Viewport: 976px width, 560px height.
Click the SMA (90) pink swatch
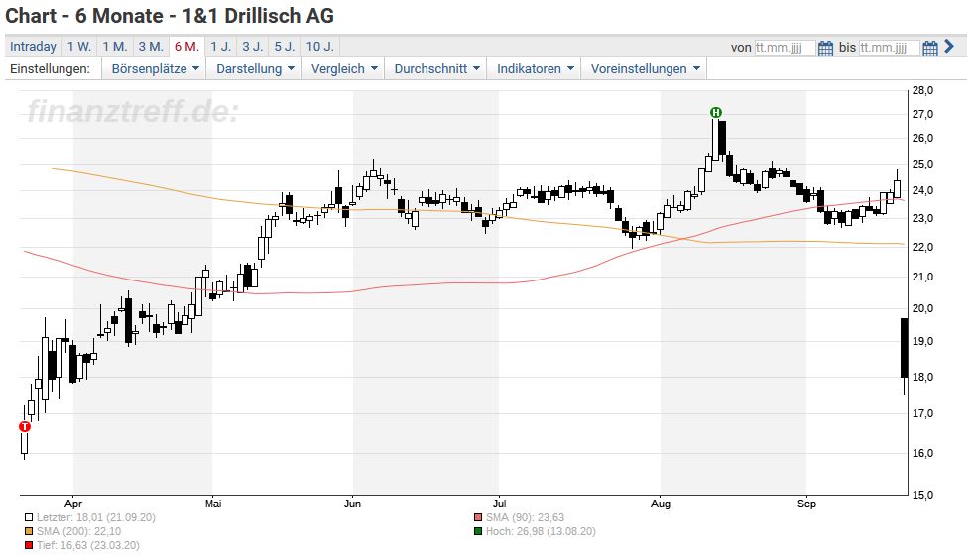[x=478, y=517]
